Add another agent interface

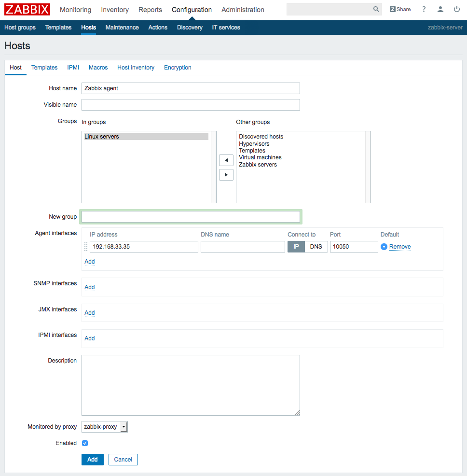point(90,262)
